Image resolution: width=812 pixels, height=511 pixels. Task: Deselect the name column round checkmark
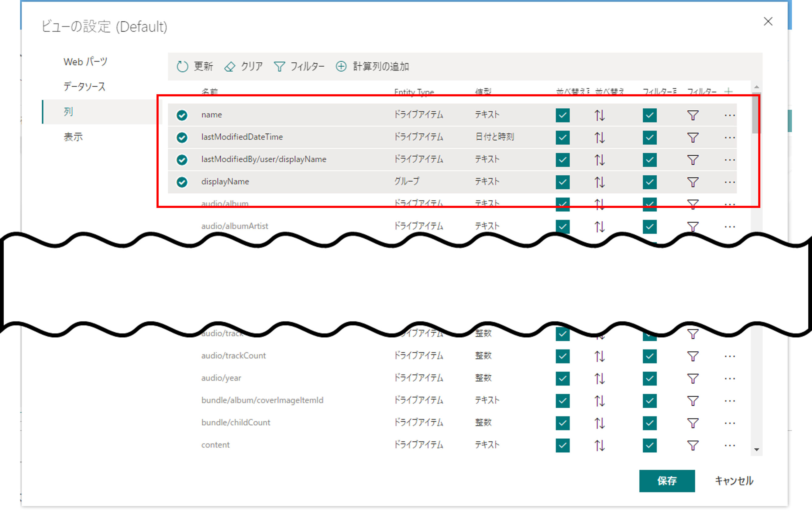click(x=182, y=115)
